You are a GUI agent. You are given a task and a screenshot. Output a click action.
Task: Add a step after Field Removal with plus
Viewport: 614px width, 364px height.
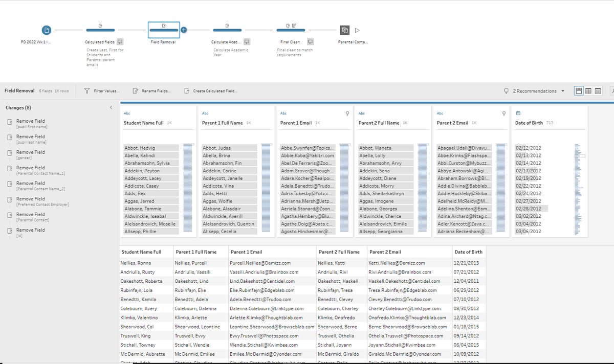coord(184,30)
